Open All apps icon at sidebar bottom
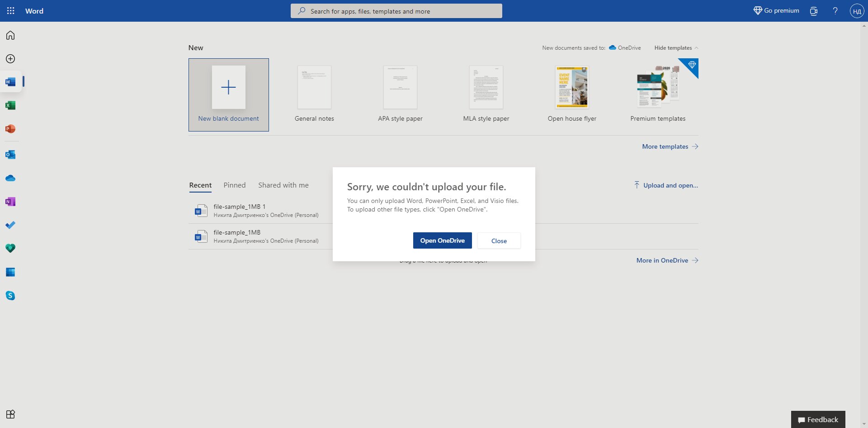The image size is (868, 428). pyautogui.click(x=10, y=414)
